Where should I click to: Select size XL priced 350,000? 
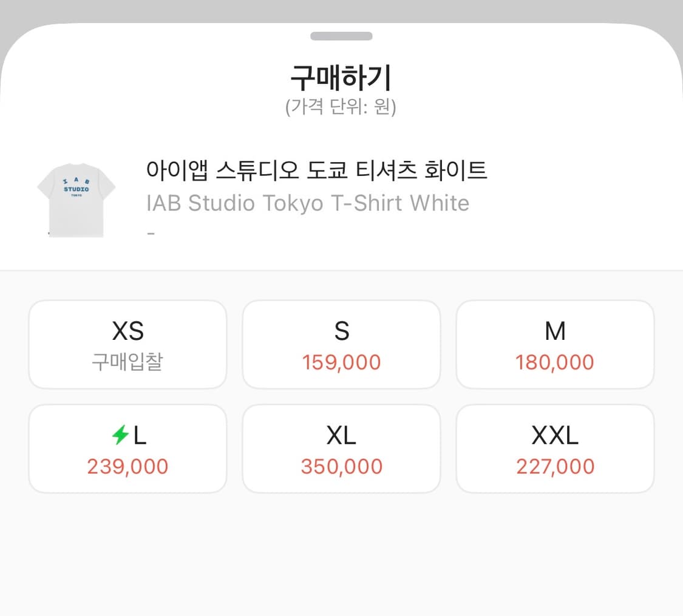pos(341,448)
